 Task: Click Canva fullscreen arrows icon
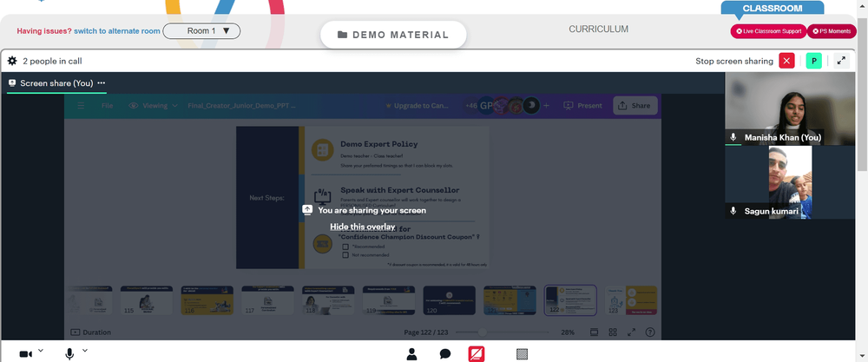(x=631, y=332)
